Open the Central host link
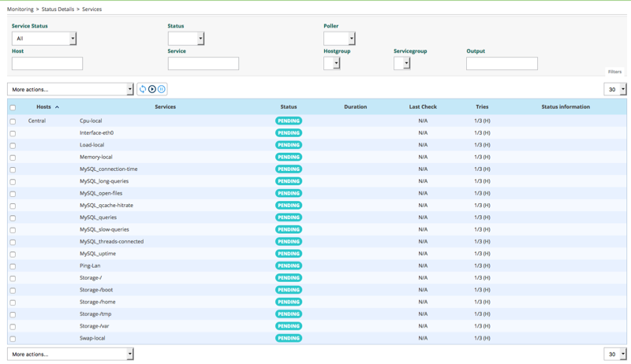This screenshot has height=364, width=631. [x=37, y=121]
